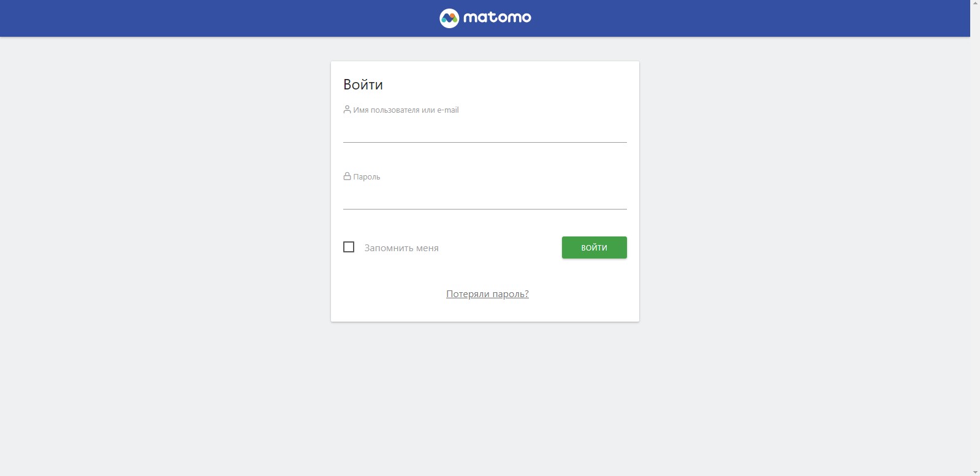Click the underline of the password field
980x476 pixels.
pos(485,209)
